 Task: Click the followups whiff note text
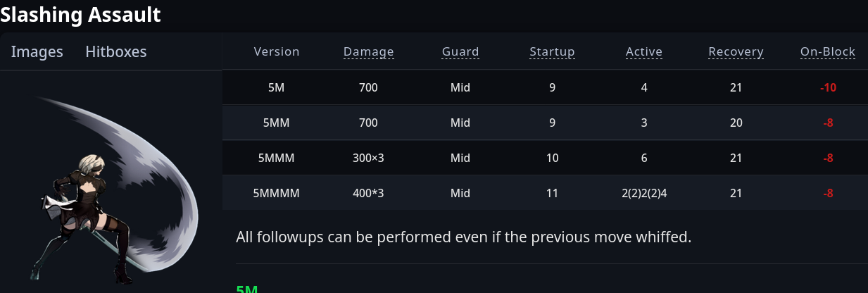pyautogui.click(x=464, y=237)
